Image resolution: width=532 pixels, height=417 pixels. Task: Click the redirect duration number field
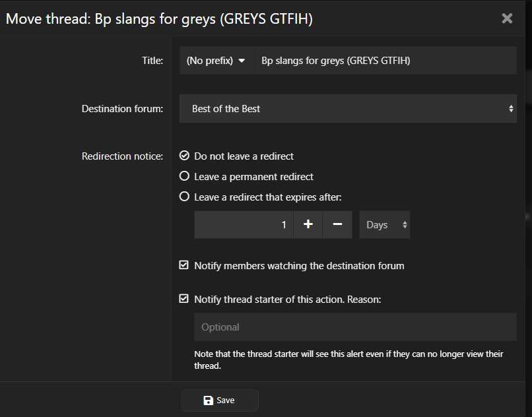pos(244,225)
